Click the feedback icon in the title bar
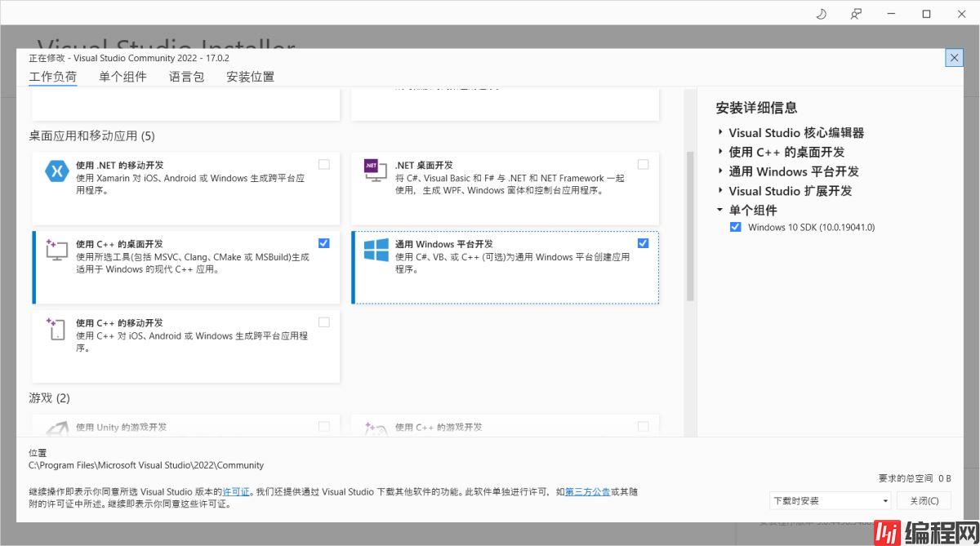The height and width of the screenshot is (546, 980). 856,14
